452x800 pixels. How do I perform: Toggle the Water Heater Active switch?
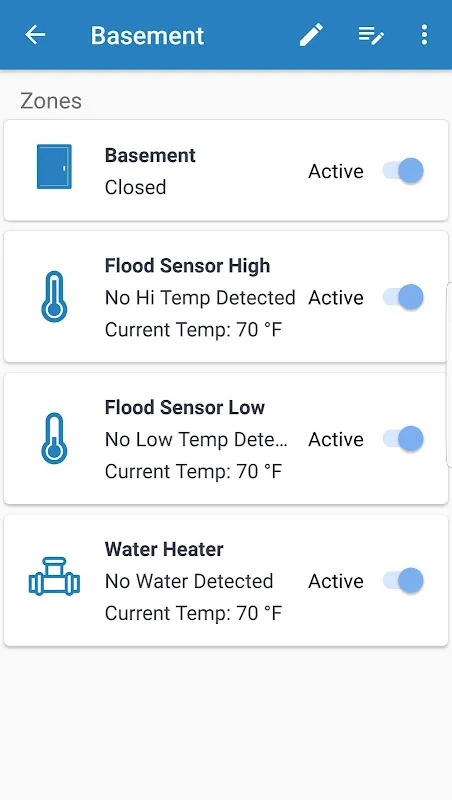(404, 581)
